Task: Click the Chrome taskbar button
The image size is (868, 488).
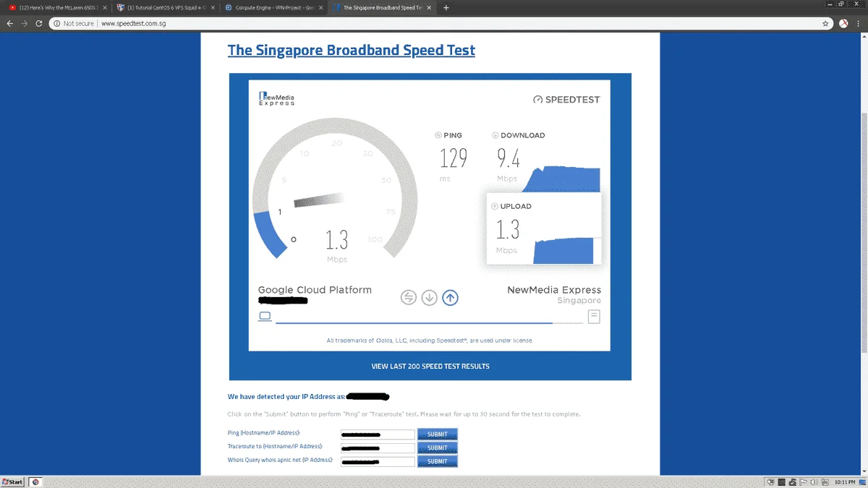Action: pos(35,481)
